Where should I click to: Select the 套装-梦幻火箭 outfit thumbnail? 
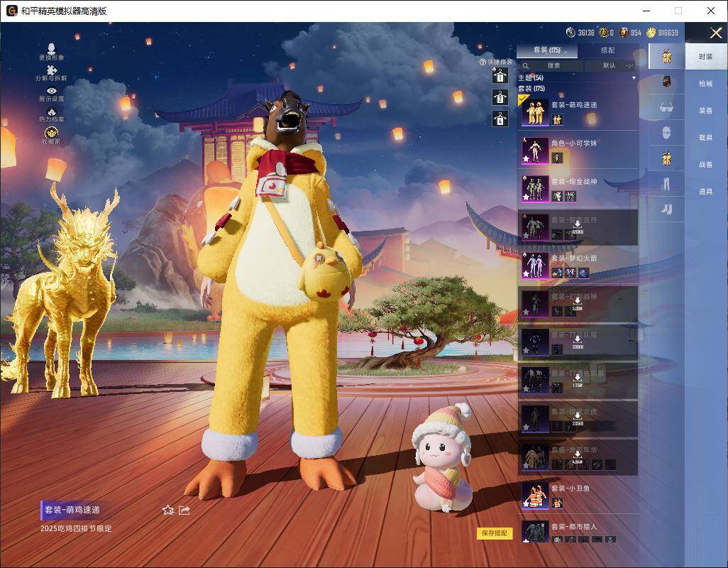pos(535,266)
